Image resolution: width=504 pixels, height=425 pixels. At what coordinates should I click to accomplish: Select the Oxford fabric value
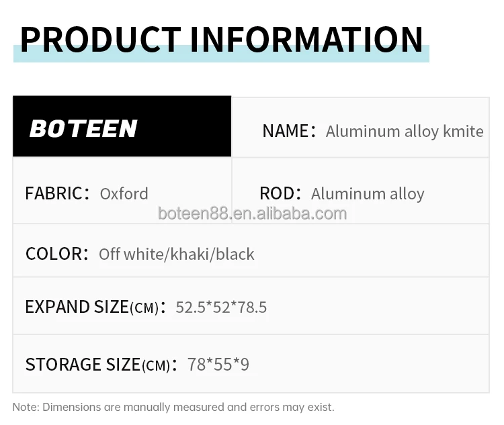tap(124, 193)
